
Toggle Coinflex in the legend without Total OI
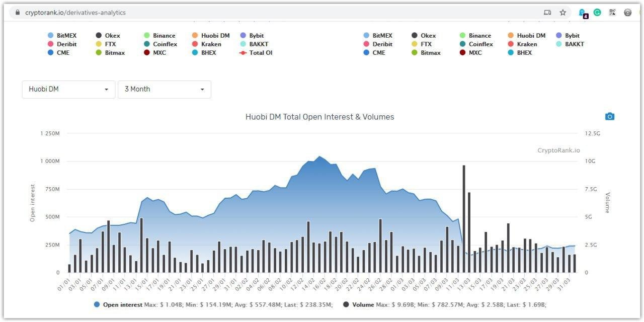[x=476, y=44]
